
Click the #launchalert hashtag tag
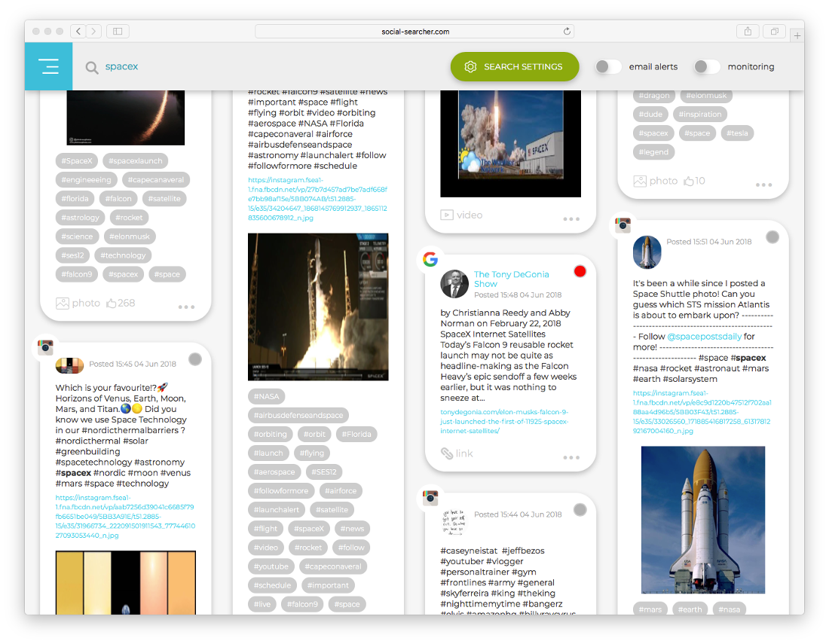click(276, 511)
